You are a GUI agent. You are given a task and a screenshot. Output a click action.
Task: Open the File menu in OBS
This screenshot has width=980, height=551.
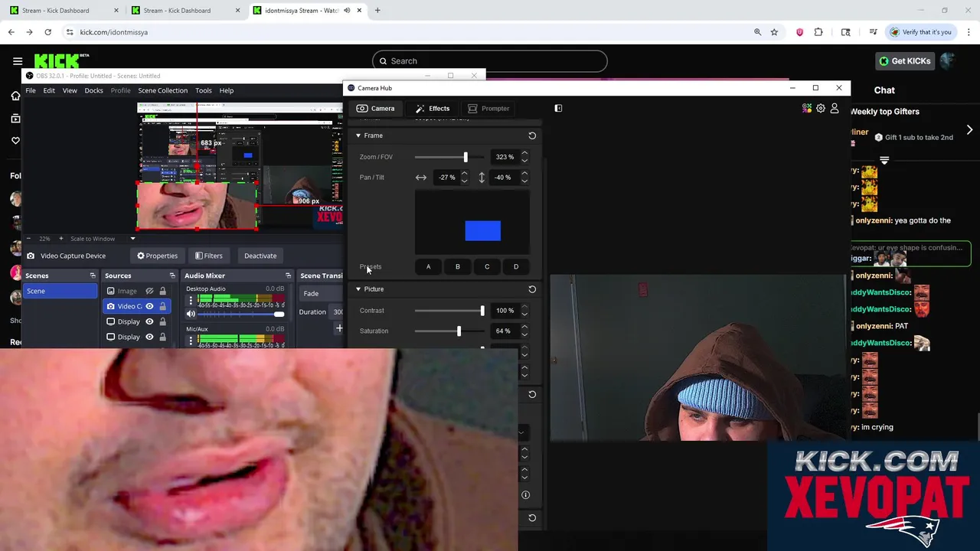pos(31,90)
